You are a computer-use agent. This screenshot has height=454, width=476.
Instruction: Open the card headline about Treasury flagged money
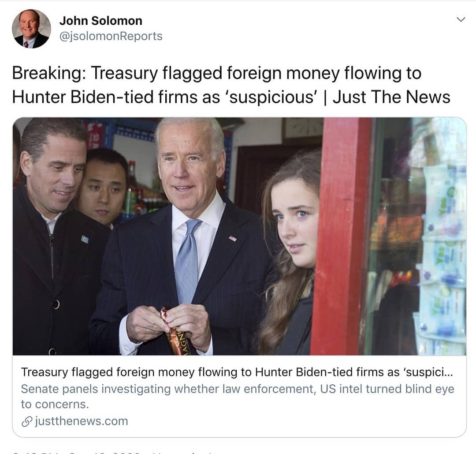[237, 372]
